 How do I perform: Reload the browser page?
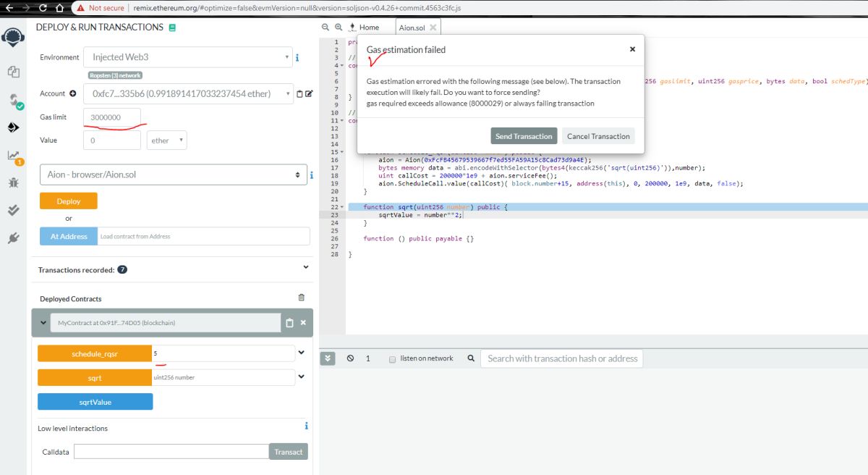pyautogui.click(x=43, y=8)
